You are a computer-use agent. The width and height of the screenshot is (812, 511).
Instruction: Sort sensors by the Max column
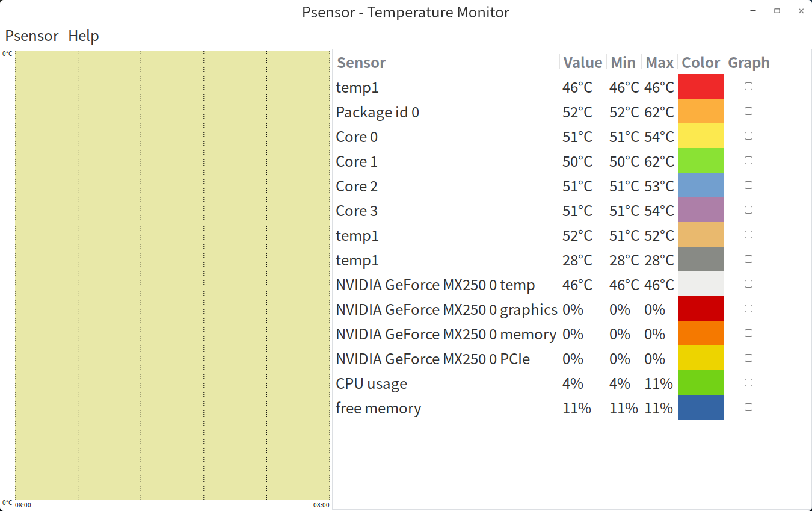coord(659,63)
